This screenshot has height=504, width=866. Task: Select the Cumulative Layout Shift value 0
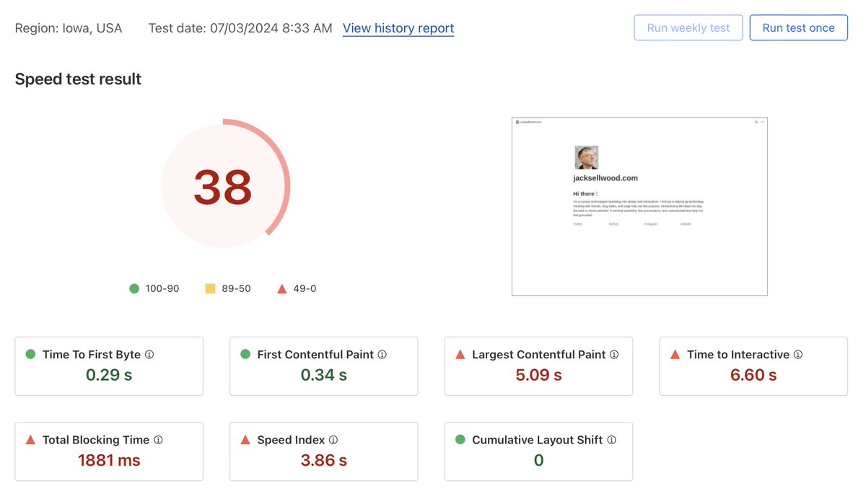(538, 460)
